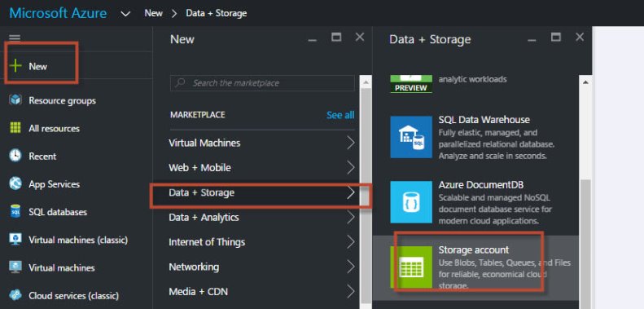The width and height of the screenshot is (644, 309).
Task: Expand Media + CDN category chevron
Action: tap(350, 291)
